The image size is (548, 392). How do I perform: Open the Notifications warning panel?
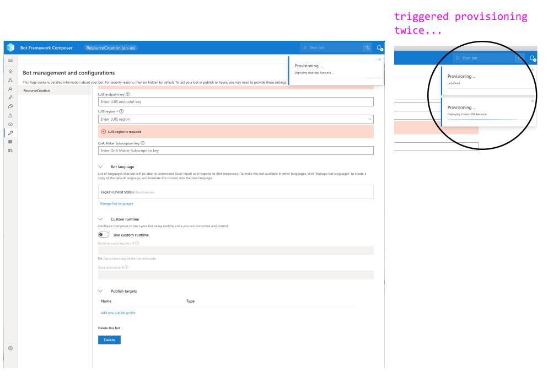pyautogui.click(x=10, y=115)
